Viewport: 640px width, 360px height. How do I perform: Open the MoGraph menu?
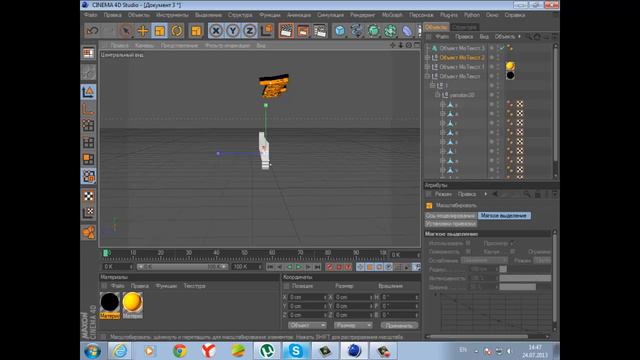(x=392, y=15)
